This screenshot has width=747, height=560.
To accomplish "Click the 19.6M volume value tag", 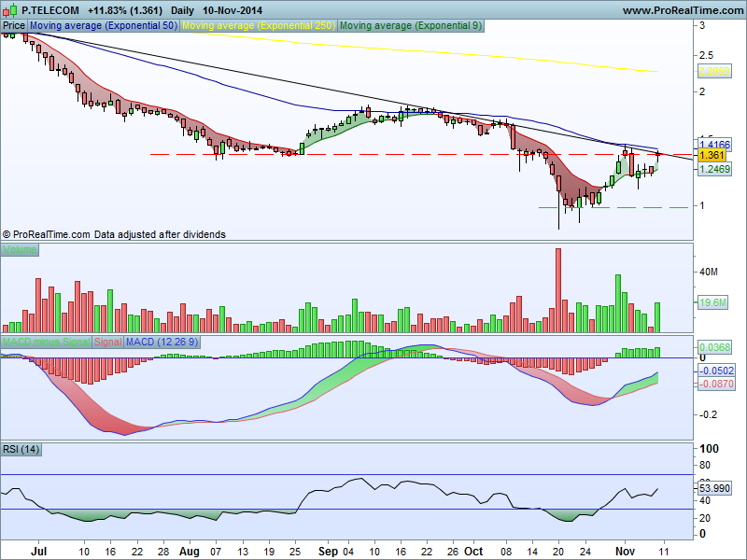I will 712,302.
